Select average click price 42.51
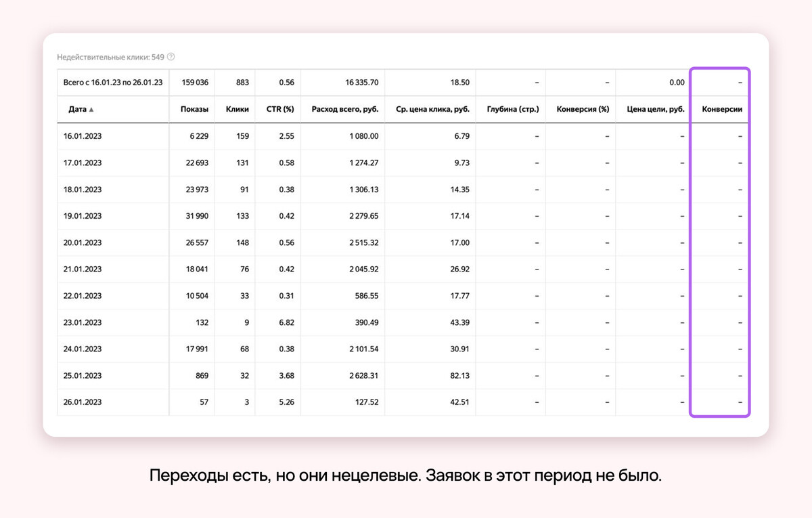This screenshot has height=518, width=812. point(460,402)
